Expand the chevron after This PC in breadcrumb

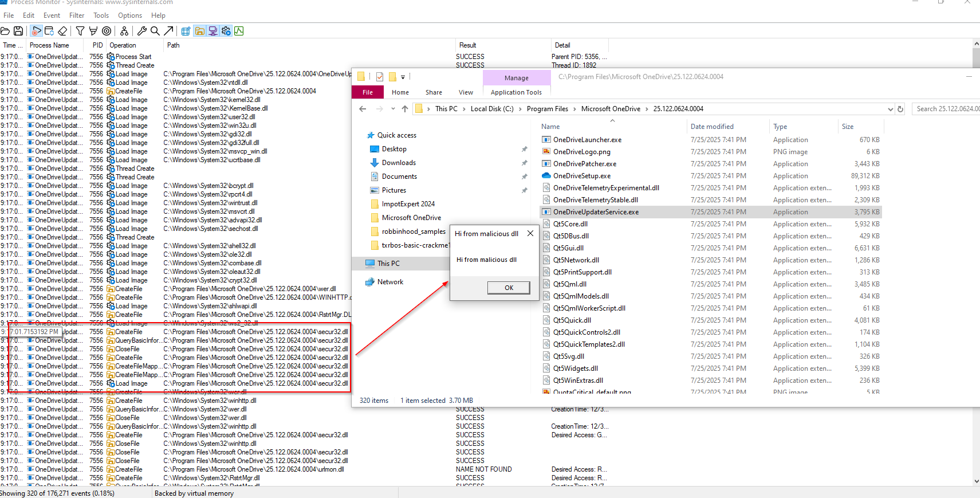click(463, 109)
